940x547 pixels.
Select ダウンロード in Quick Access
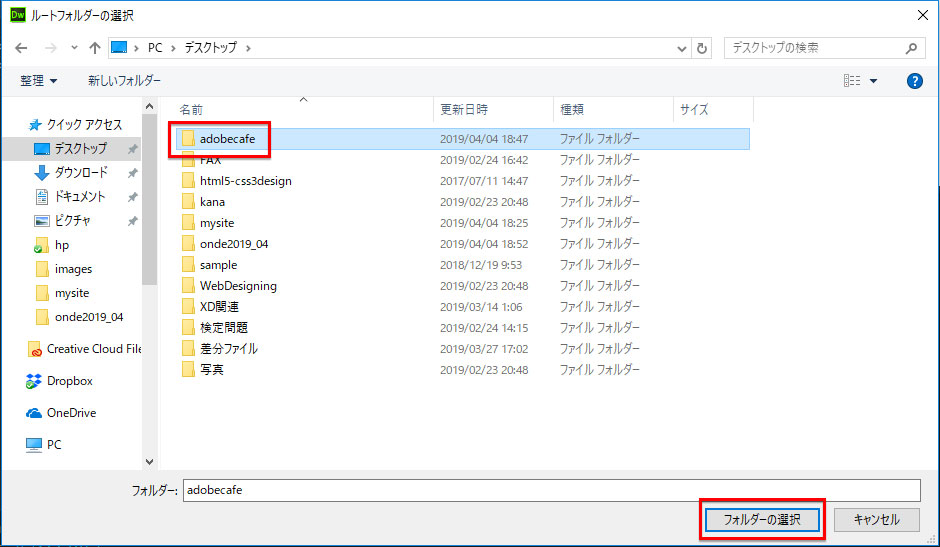tap(80, 173)
